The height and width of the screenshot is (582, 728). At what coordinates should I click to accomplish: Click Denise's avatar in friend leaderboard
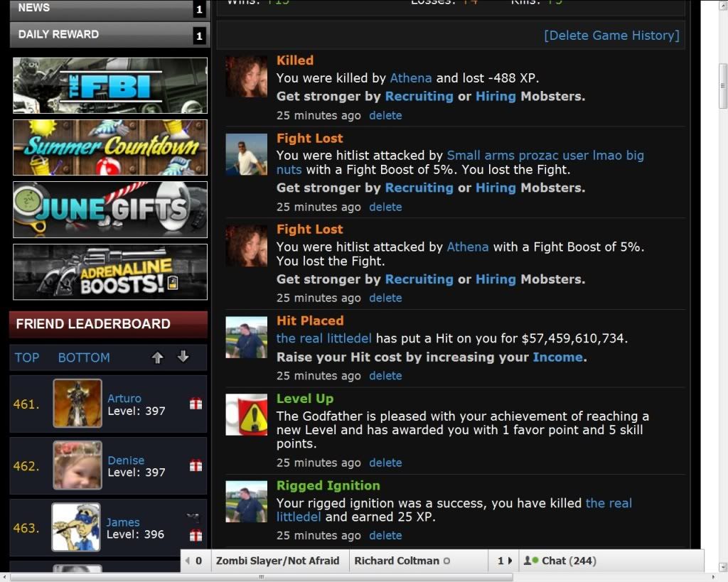point(77,465)
